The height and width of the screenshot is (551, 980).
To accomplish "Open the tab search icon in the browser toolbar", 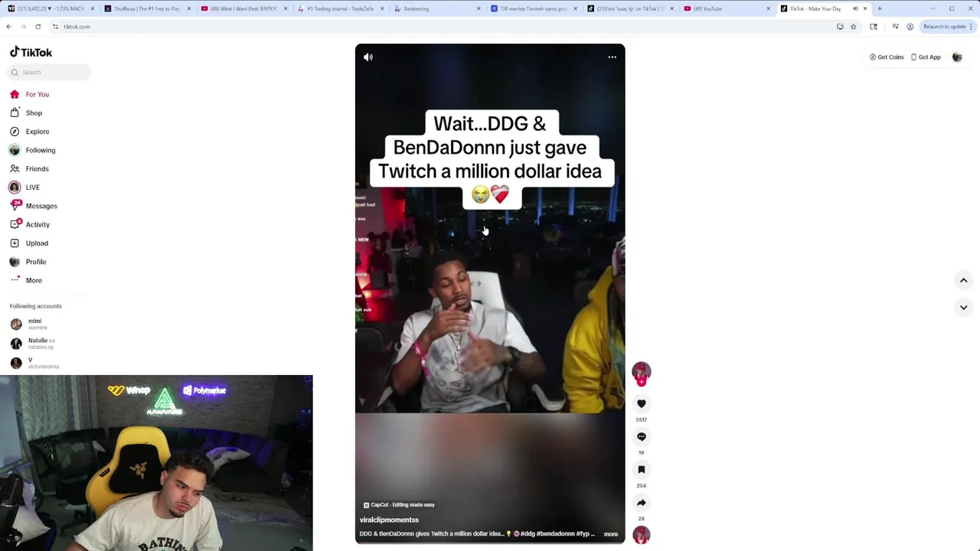I will tap(874, 27).
